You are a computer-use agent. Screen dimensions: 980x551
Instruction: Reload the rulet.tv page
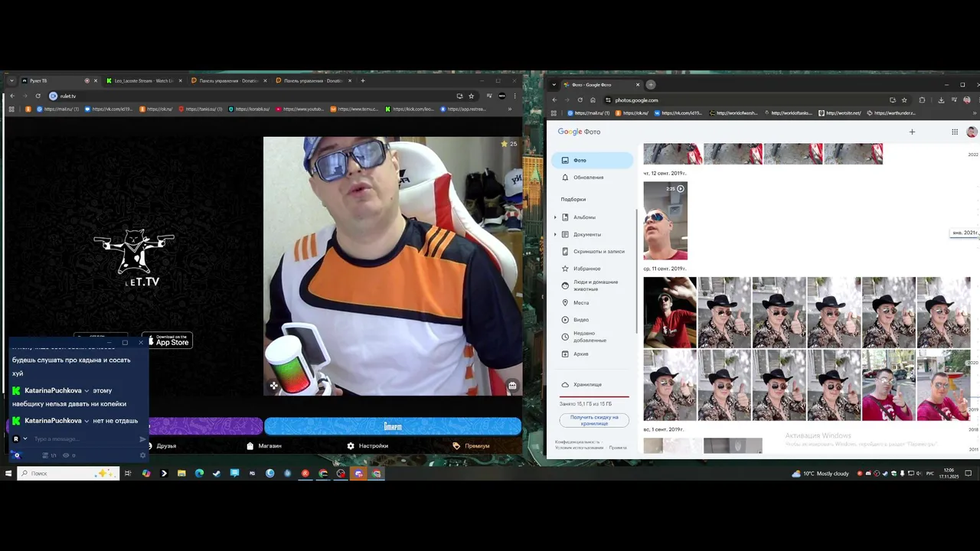click(38, 96)
